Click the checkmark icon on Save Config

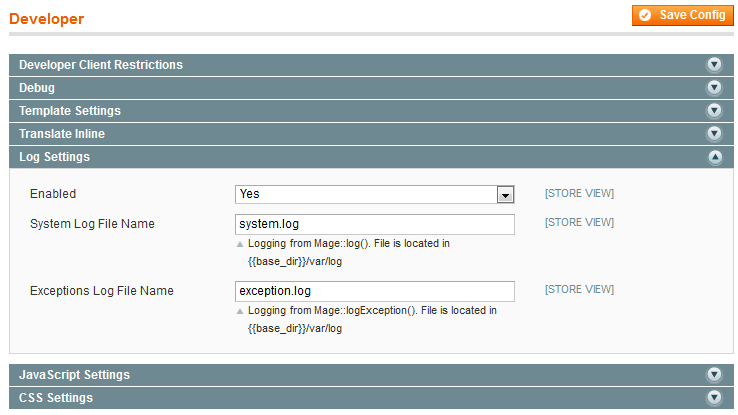coord(645,16)
